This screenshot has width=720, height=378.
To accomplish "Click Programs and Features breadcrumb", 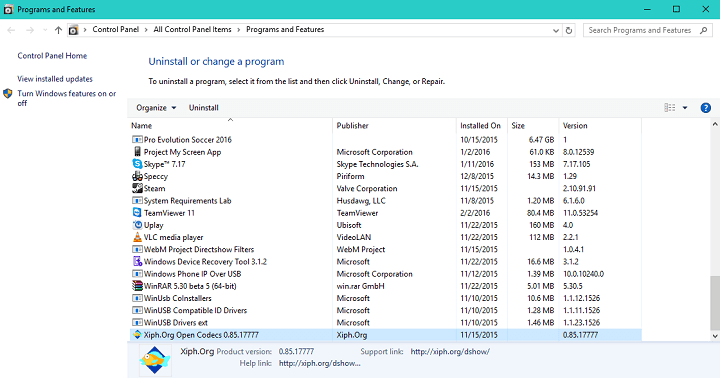I will [285, 29].
